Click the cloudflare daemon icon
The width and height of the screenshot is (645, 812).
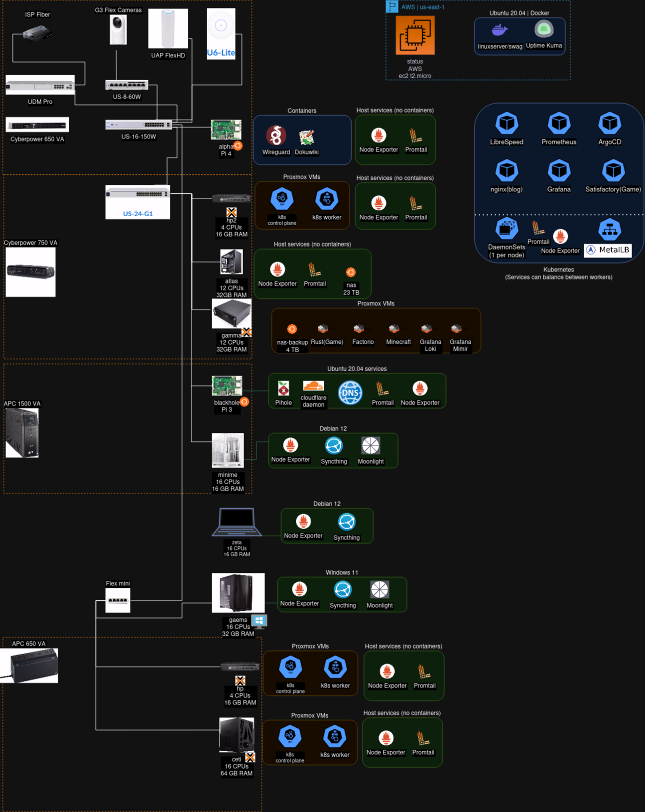coord(313,386)
